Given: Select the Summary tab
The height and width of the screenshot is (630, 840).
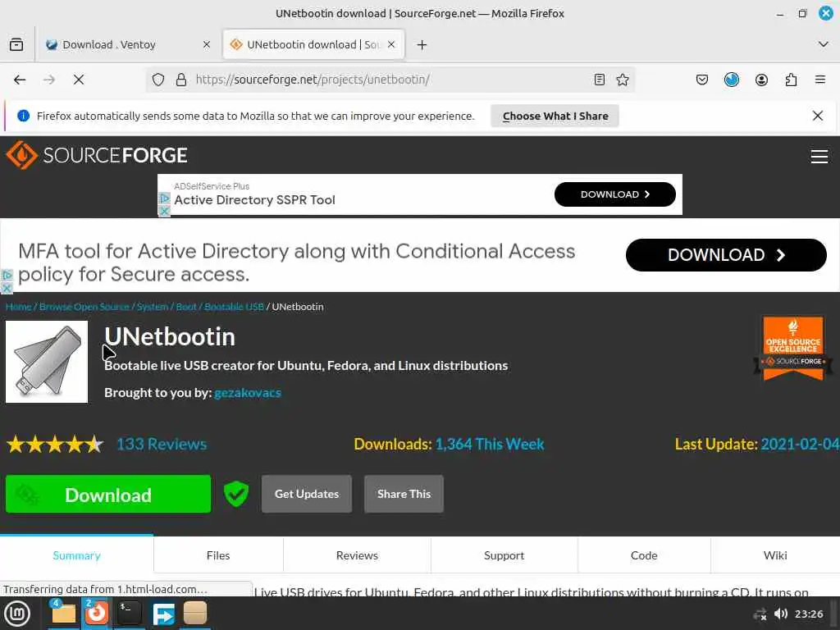Looking at the screenshot, I should tap(76, 555).
